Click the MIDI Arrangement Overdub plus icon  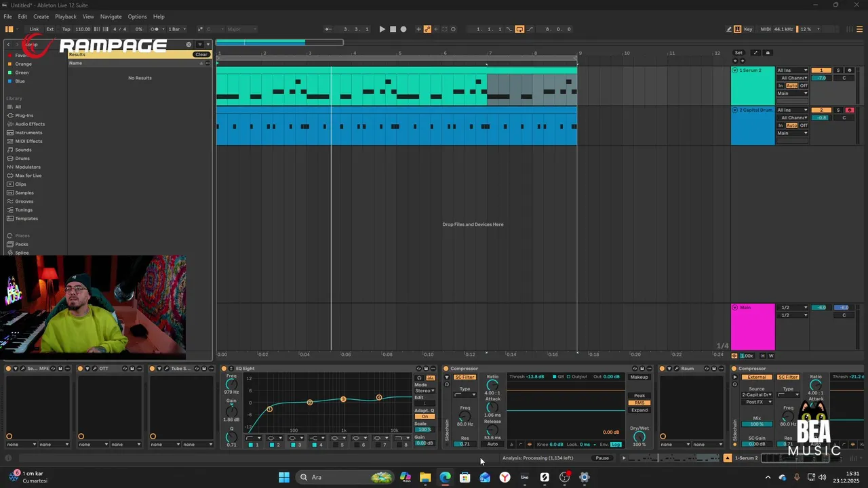(418, 29)
